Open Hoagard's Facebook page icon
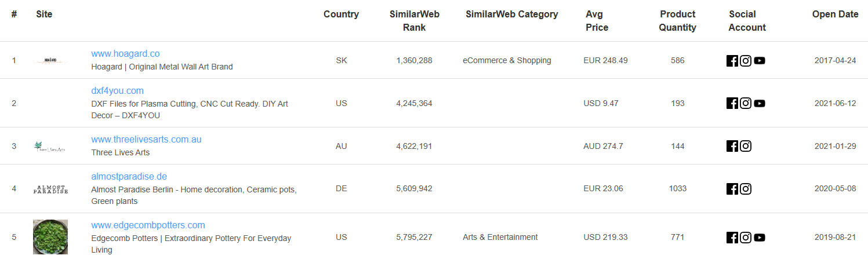This screenshot has height=259, width=868. [x=732, y=60]
